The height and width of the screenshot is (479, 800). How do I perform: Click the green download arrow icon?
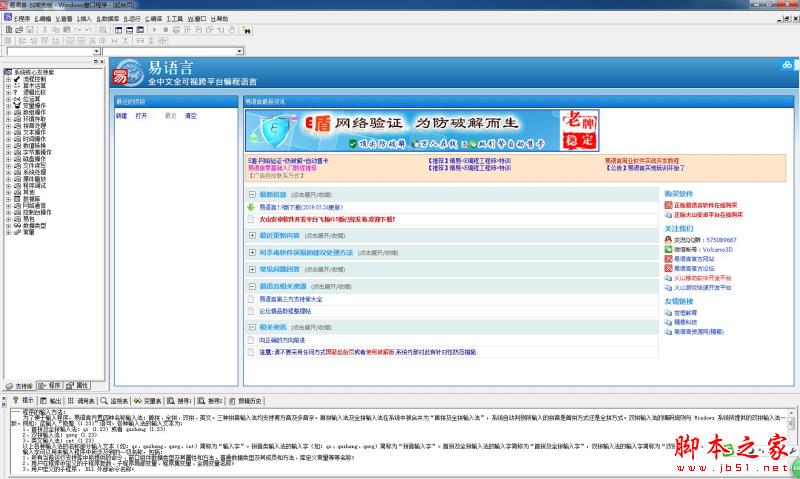tap(251, 207)
